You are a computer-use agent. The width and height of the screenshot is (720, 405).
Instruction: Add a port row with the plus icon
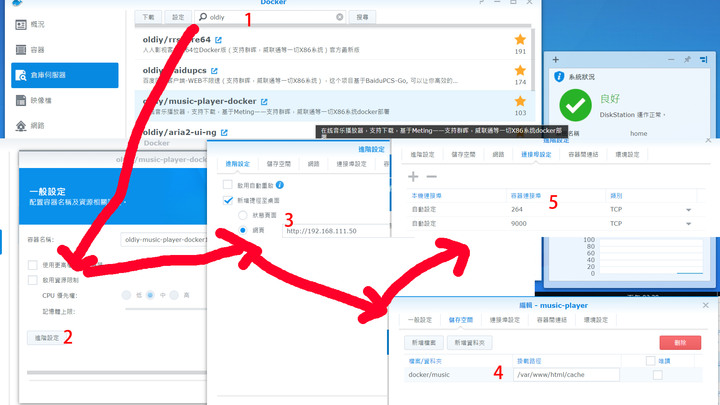coord(413,176)
